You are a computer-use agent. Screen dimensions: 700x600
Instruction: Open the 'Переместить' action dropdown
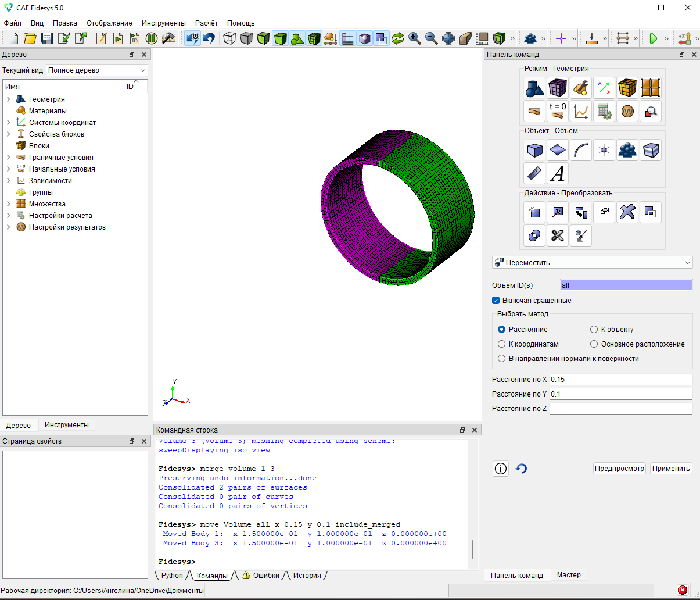[x=592, y=262]
